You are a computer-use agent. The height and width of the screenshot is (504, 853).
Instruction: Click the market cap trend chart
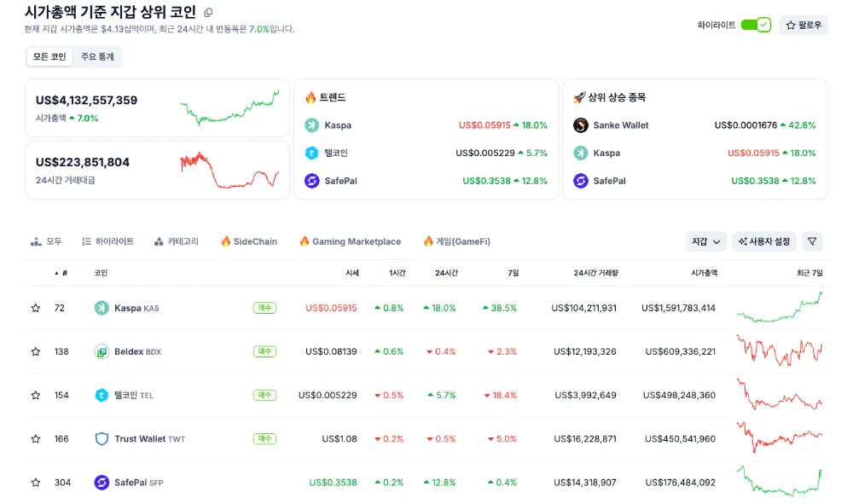click(229, 108)
